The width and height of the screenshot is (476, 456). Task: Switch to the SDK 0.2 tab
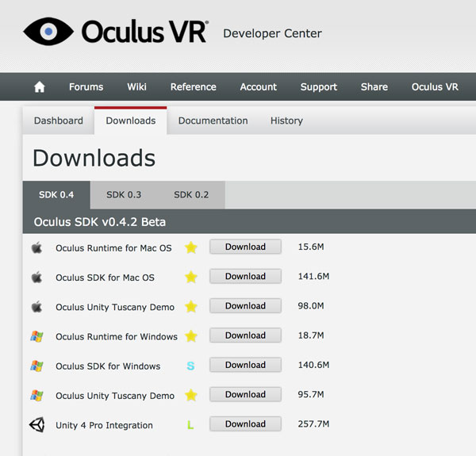coord(191,194)
